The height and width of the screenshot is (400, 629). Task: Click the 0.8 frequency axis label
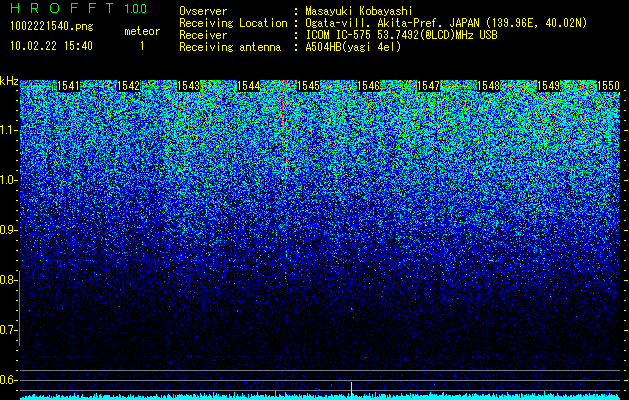(x=8, y=280)
